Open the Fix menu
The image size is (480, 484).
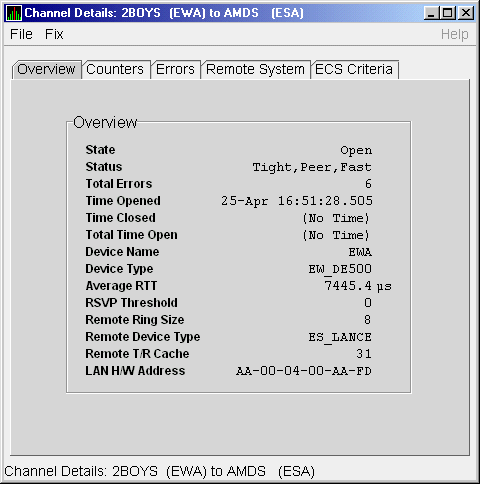point(54,34)
